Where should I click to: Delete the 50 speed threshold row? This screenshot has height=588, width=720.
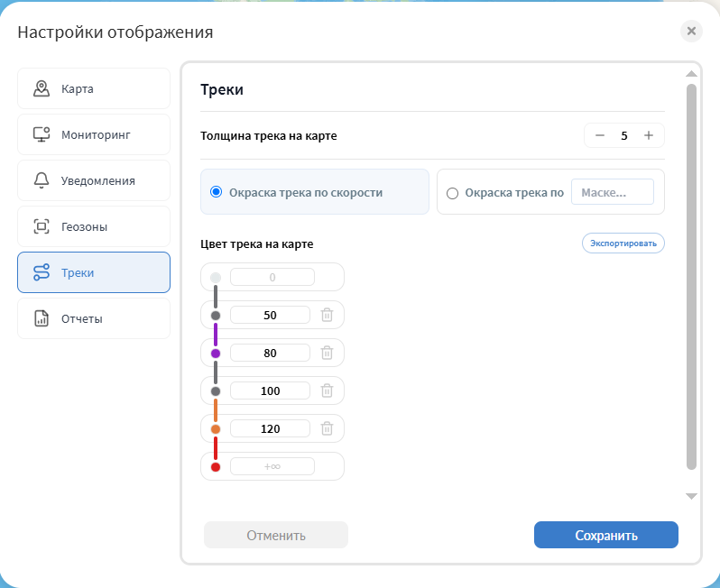[x=327, y=315]
